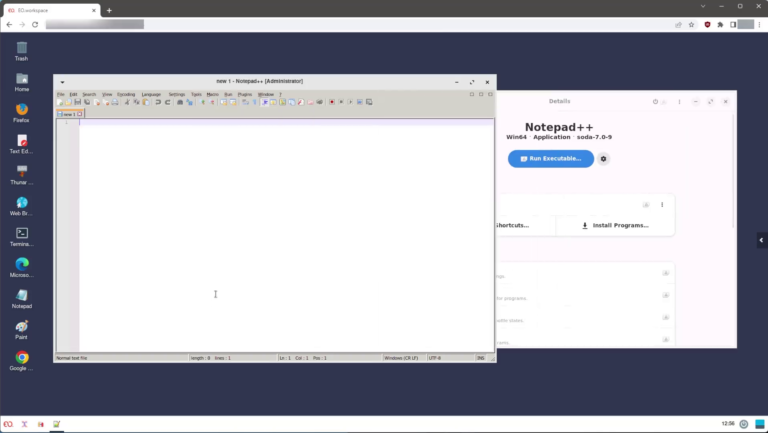Expand the side panel arrow at right edge
The image size is (768, 433).
pyautogui.click(x=762, y=240)
